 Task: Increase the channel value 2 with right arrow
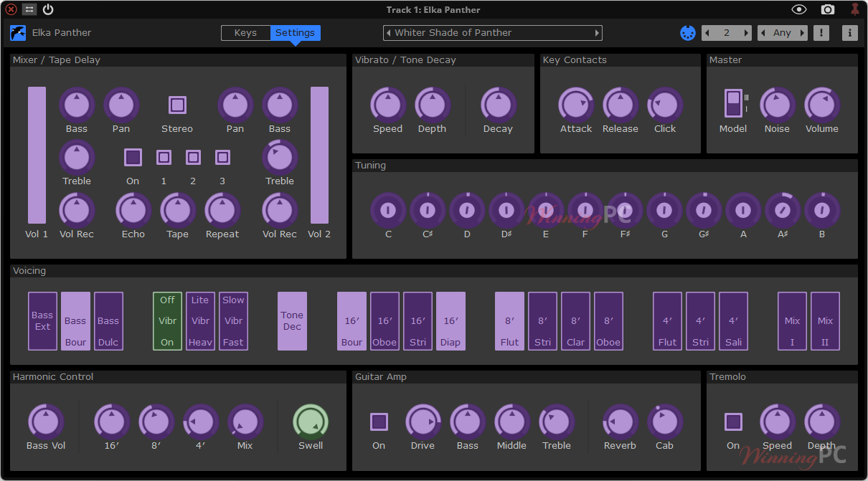tap(747, 33)
